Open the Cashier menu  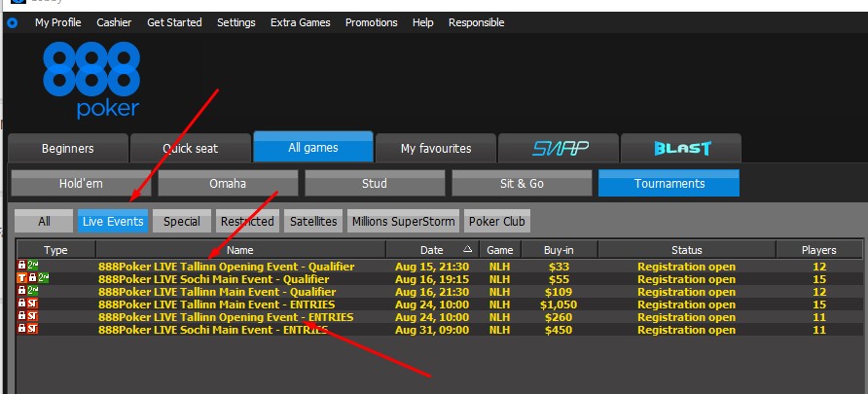pyautogui.click(x=114, y=22)
